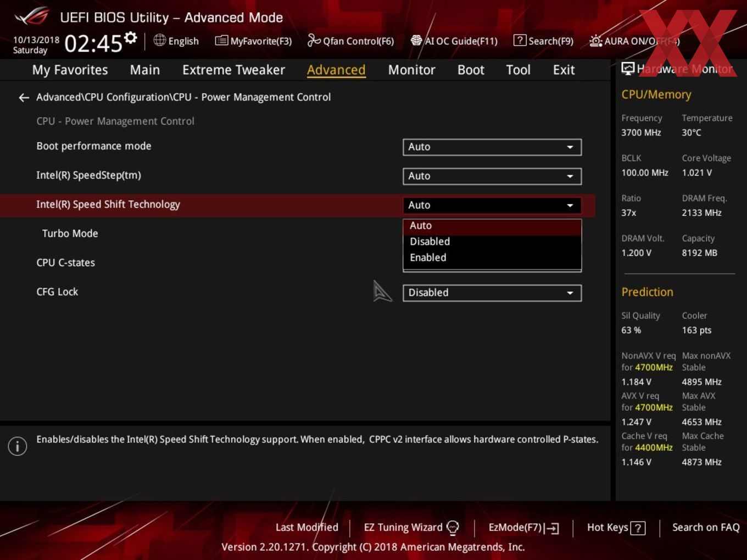Viewport: 747px width, 560px height.
Task: Open CFG Lock dropdown
Action: click(492, 293)
